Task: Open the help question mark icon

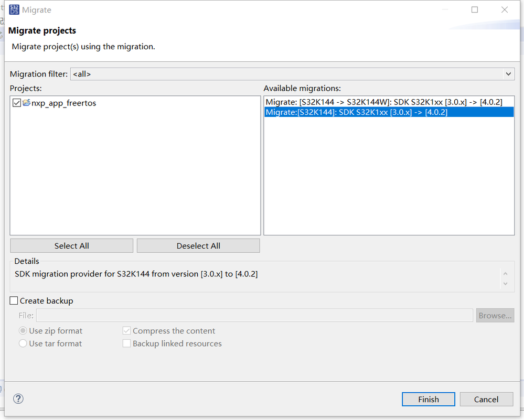Action: pos(18,399)
